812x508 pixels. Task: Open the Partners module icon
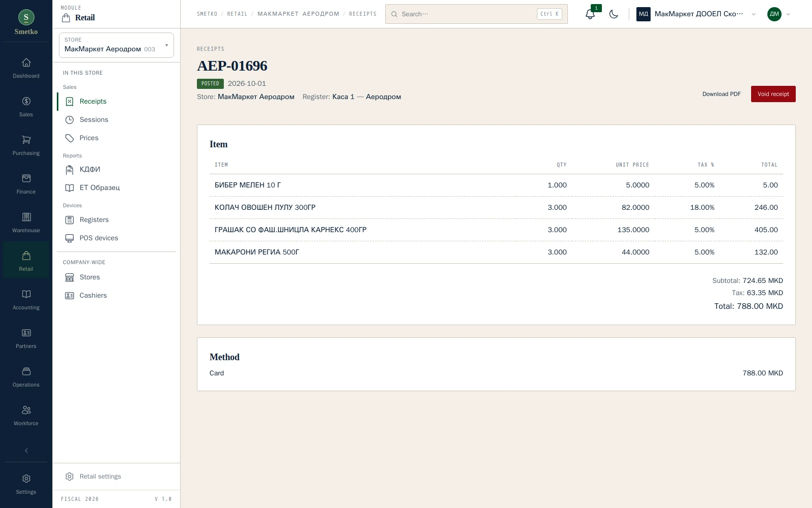pos(26,333)
